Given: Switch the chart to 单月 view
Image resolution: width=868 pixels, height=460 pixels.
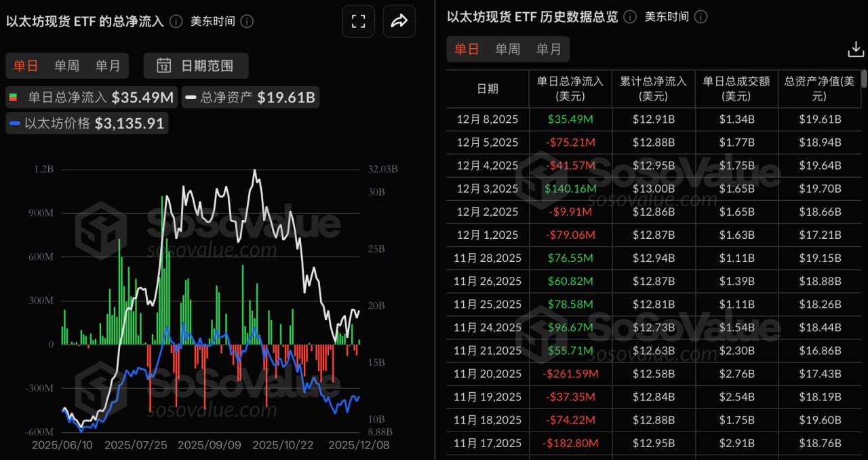Looking at the screenshot, I should 107,66.
